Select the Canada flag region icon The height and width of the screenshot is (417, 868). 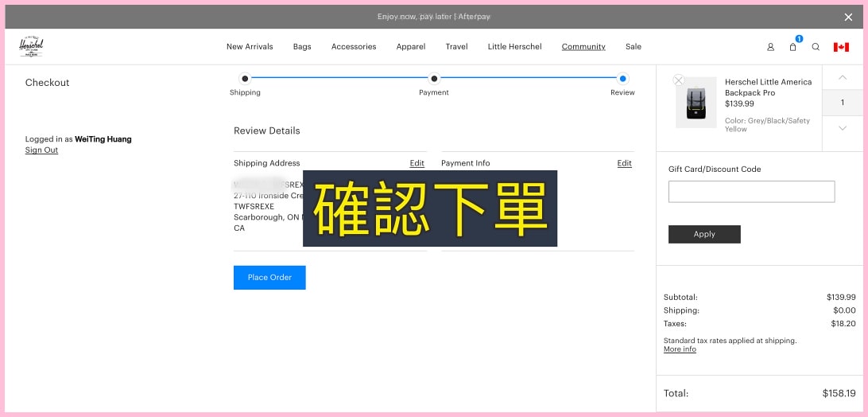pyautogui.click(x=841, y=47)
